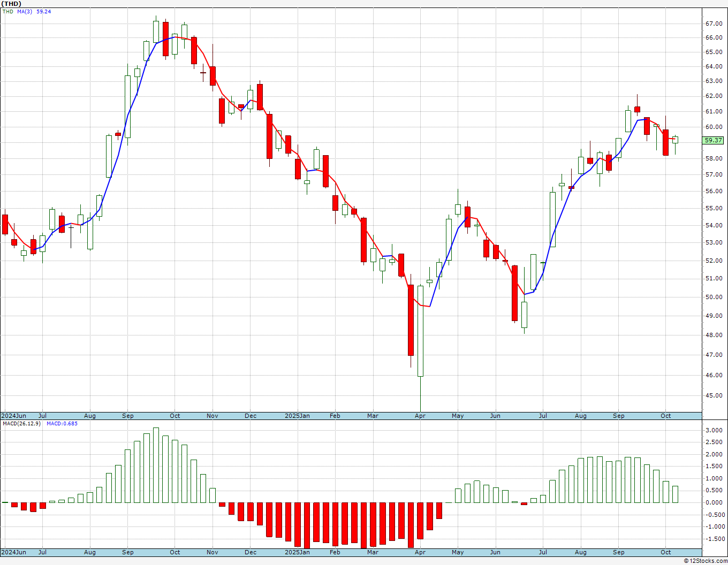Screen dimensions: 728x565
Task: Click the 47.00 price axis label
Action: [x=714, y=355]
